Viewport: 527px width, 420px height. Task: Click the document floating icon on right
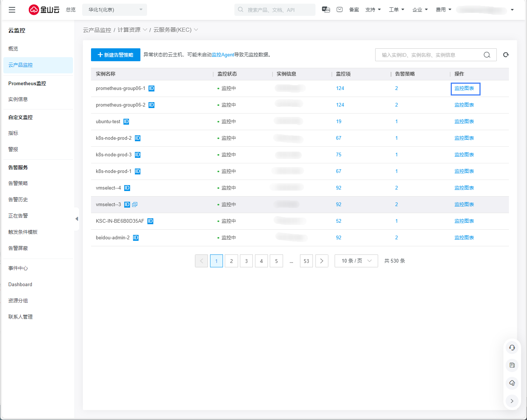point(512,365)
